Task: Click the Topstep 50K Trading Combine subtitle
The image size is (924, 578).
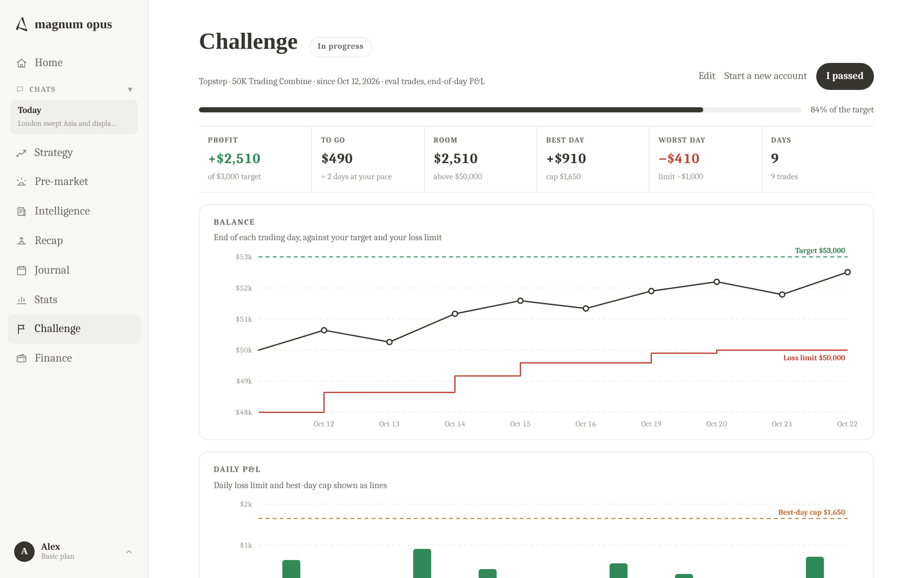Action: point(341,82)
